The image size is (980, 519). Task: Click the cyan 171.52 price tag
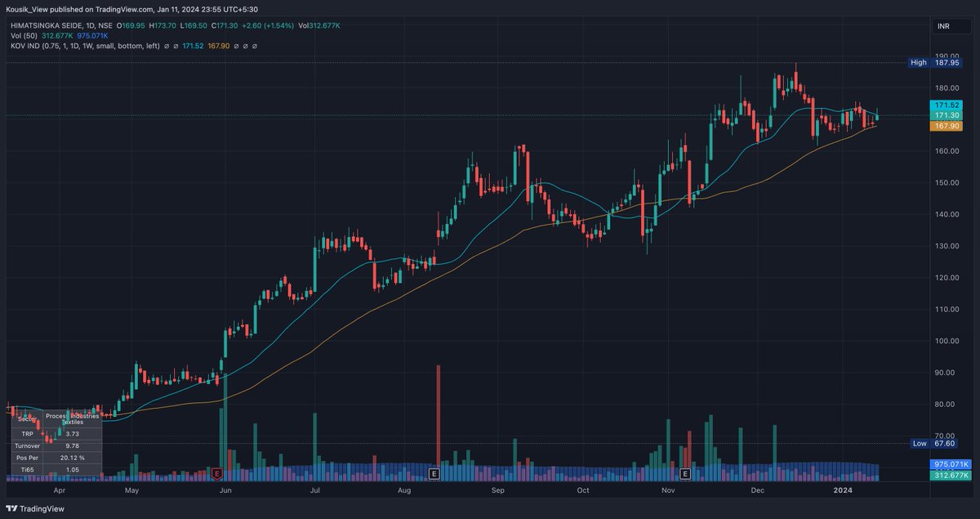(946, 106)
